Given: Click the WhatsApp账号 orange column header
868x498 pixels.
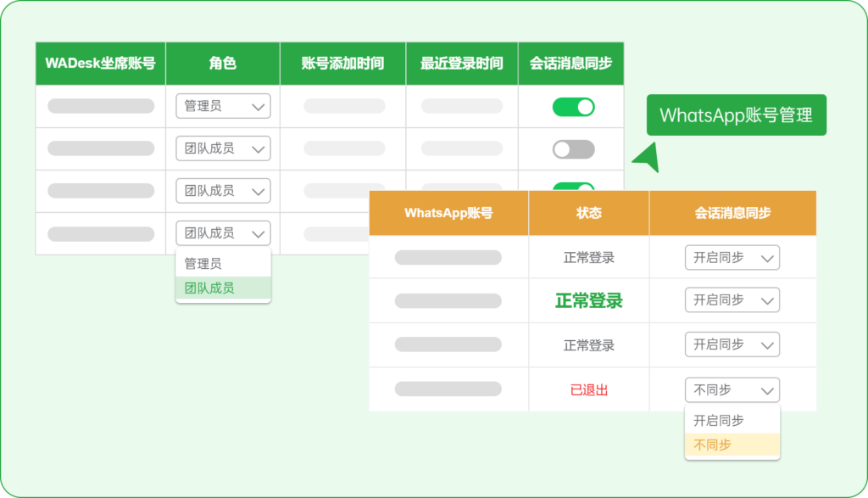Looking at the screenshot, I should coord(449,213).
